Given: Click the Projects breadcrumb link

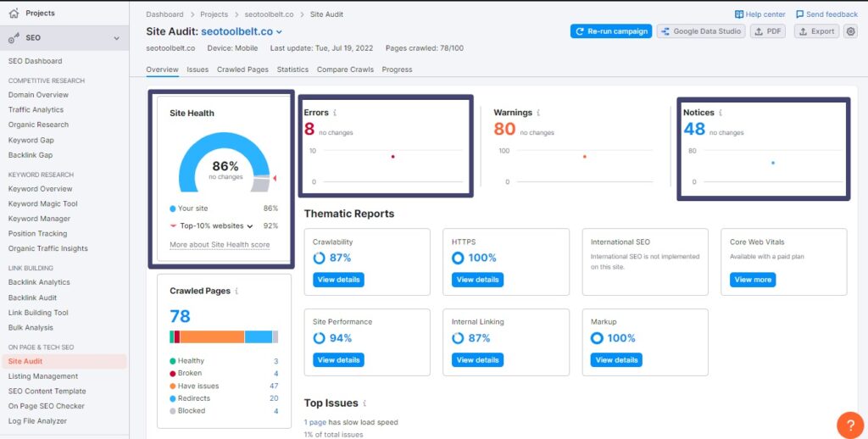Looking at the screenshot, I should coord(214,14).
